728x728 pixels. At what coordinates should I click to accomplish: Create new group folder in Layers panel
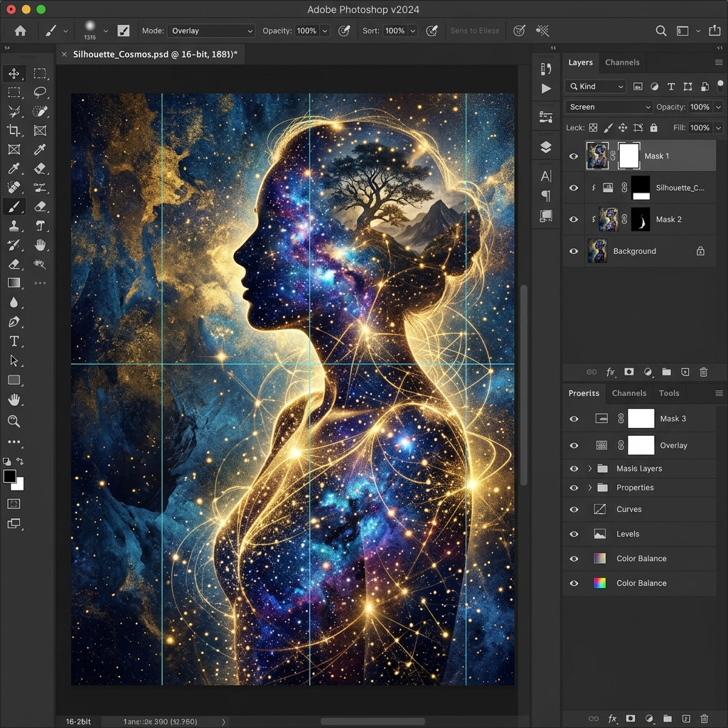[x=666, y=372]
